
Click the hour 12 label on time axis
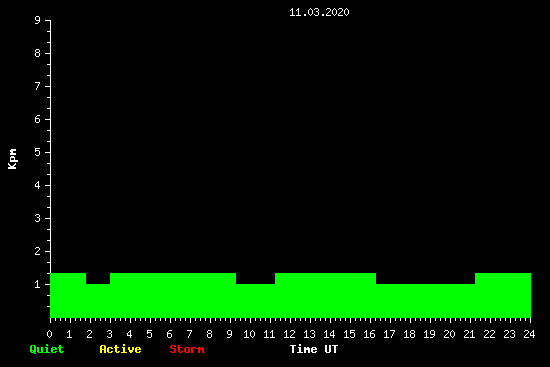click(289, 334)
